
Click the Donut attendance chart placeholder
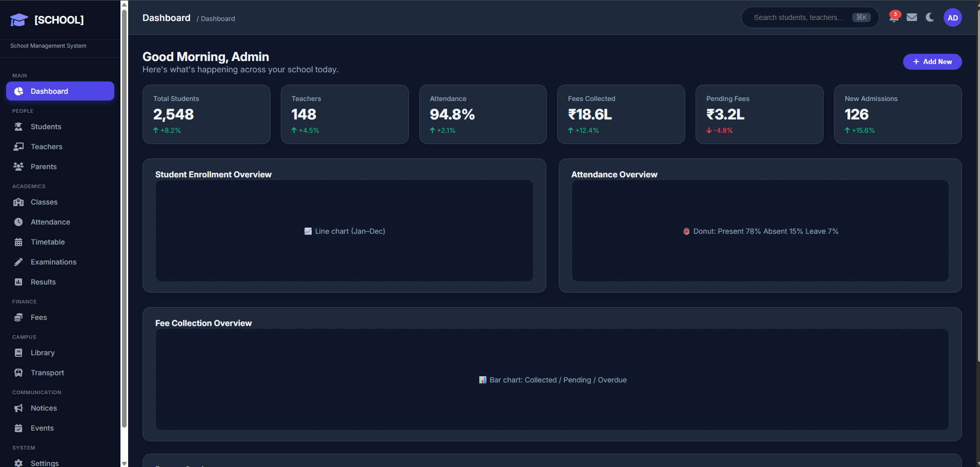click(x=760, y=231)
